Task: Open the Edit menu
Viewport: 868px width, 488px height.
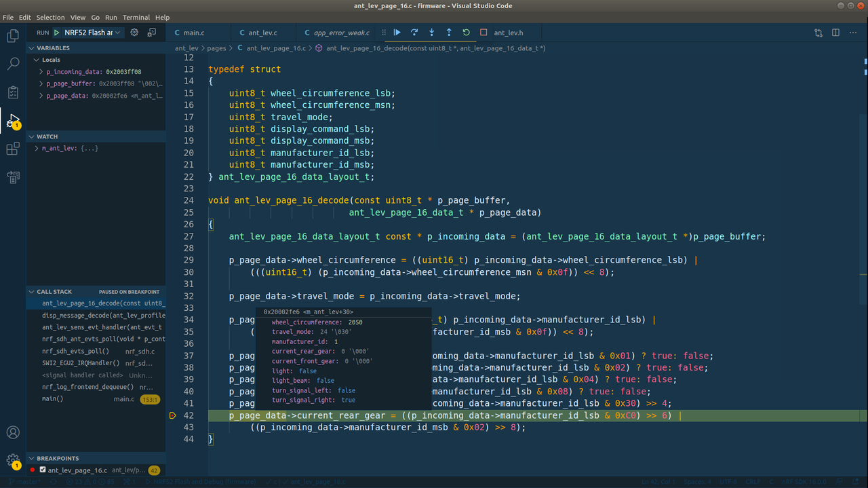Action: [x=25, y=17]
